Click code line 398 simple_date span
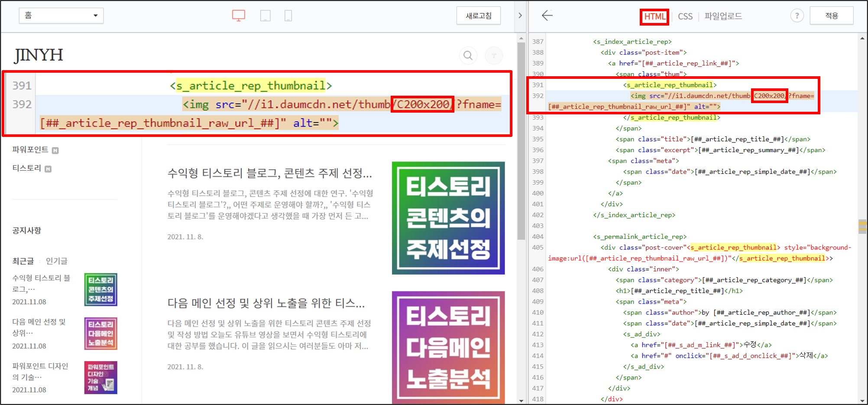The image size is (868, 405). [730, 172]
